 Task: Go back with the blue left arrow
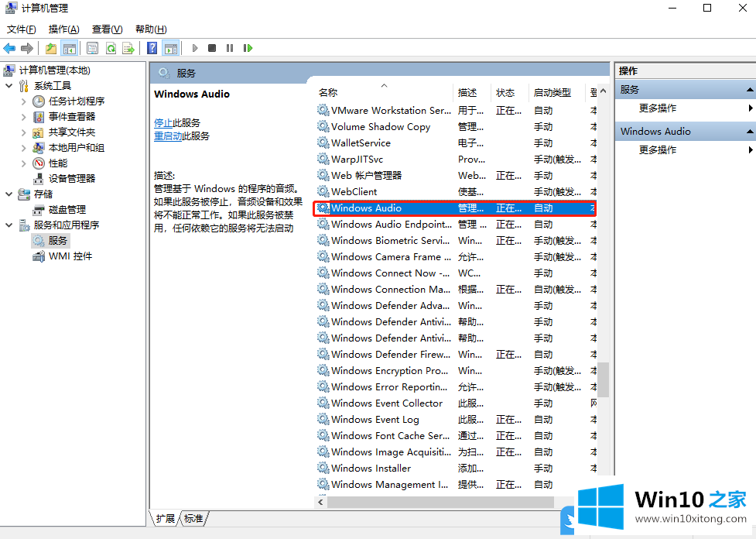coord(9,48)
